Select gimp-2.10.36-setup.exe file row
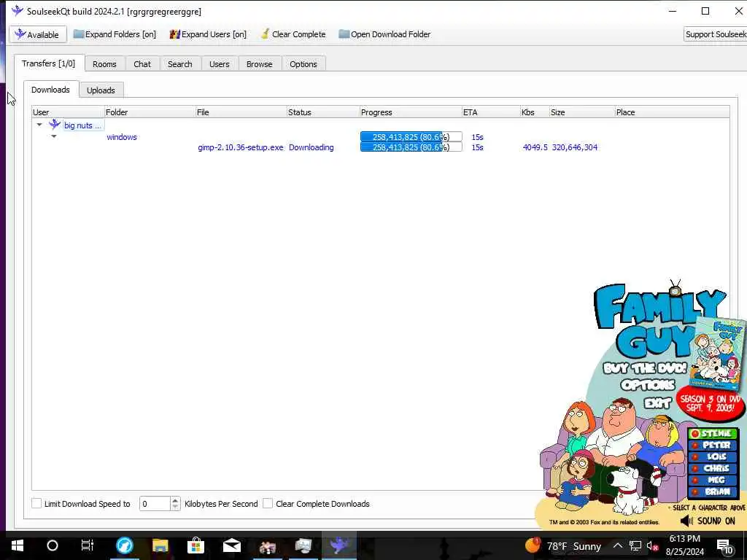The height and width of the screenshot is (560, 747). [x=241, y=147]
